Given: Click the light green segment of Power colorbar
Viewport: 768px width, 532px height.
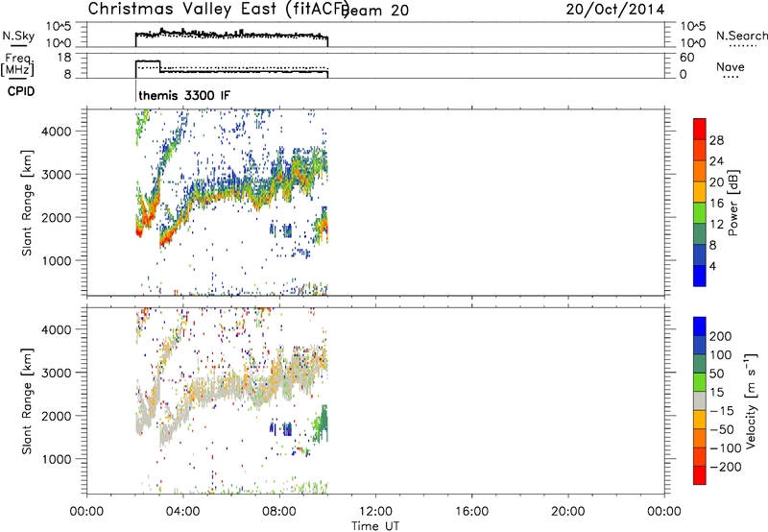Looking at the screenshot, I should [x=700, y=213].
